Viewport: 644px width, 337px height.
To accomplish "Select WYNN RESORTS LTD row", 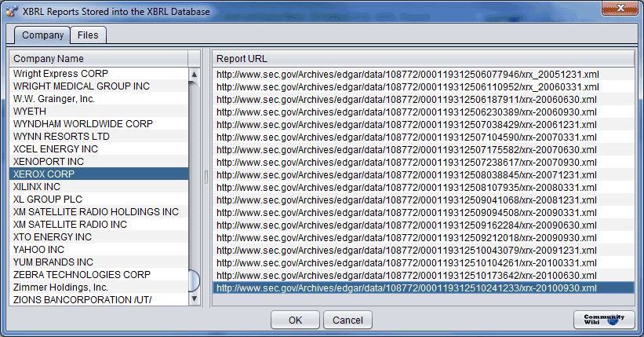I will pyautogui.click(x=99, y=136).
